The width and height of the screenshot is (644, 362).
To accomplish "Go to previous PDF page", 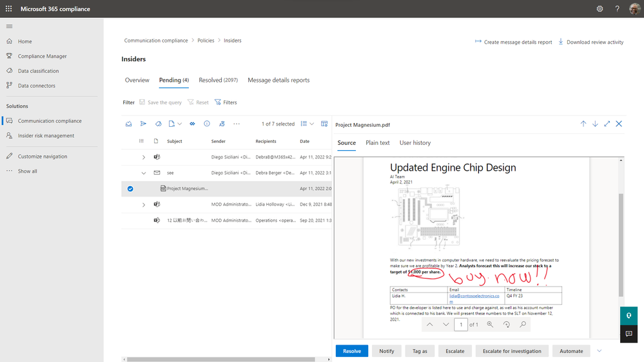I will 429,324.
